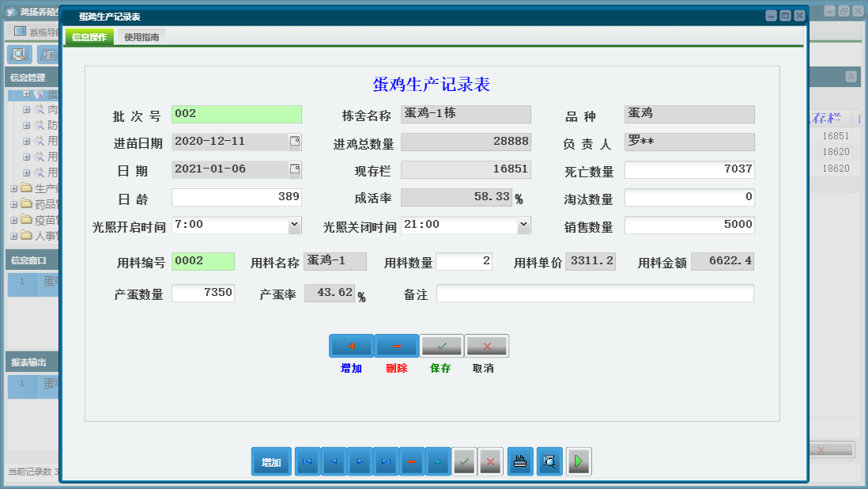Click the minus icon button above 删除
Screen dimensions: 868x489
click(396, 346)
